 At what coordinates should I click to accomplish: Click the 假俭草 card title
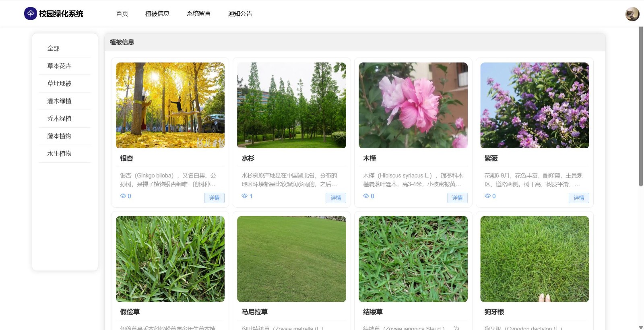click(x=130, y=312)
